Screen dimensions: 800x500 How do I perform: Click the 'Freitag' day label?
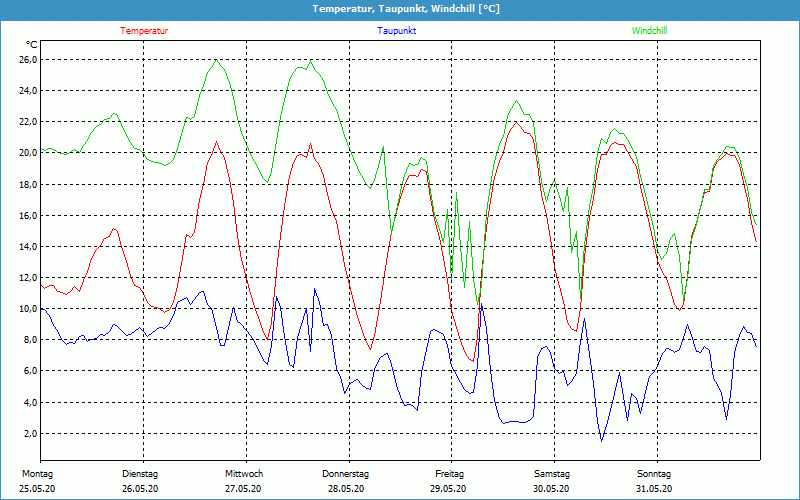coord(449,474)
